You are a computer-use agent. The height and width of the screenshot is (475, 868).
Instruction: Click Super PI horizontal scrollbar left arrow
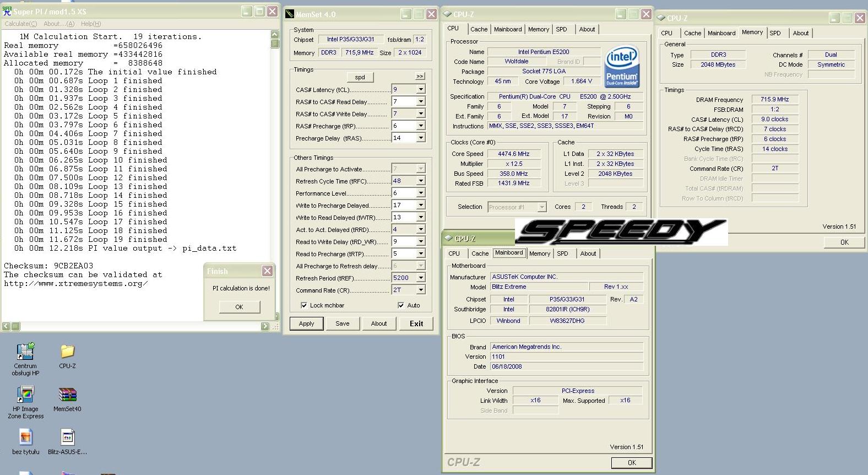coord(6,326)
